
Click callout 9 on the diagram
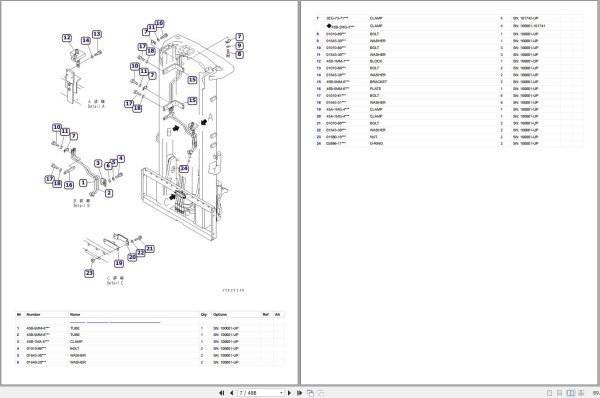pyautogui.click(x=239, y=46)
